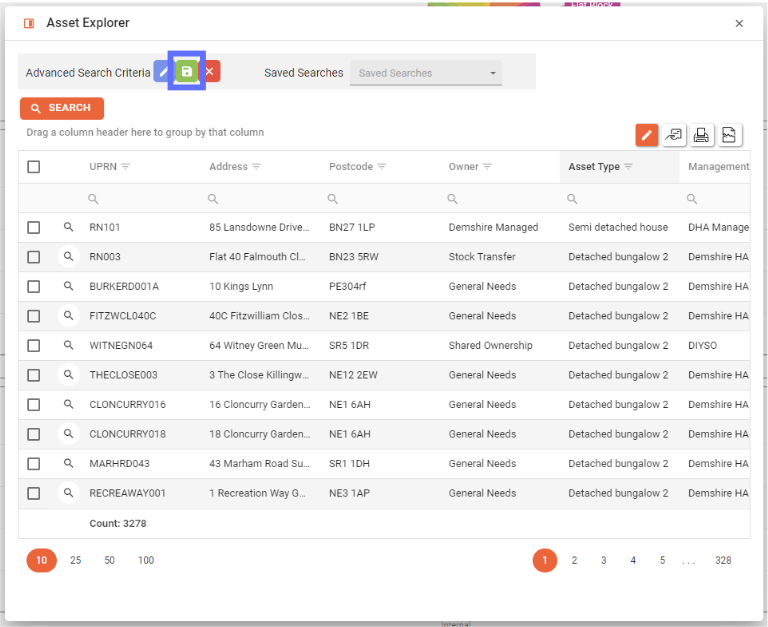
Task: Save the advanced search criteria
Action: coord(187,72)
